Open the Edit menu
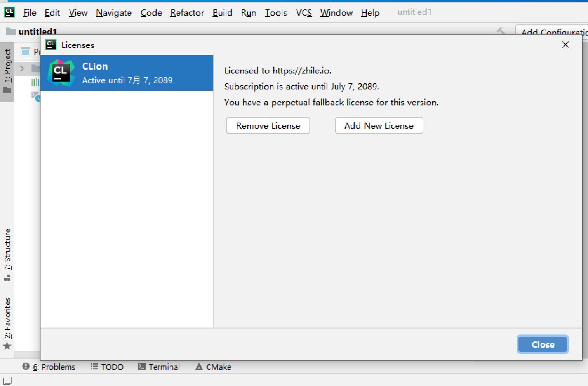The height and width of the screenshot is (386, 588). [52, 12]
